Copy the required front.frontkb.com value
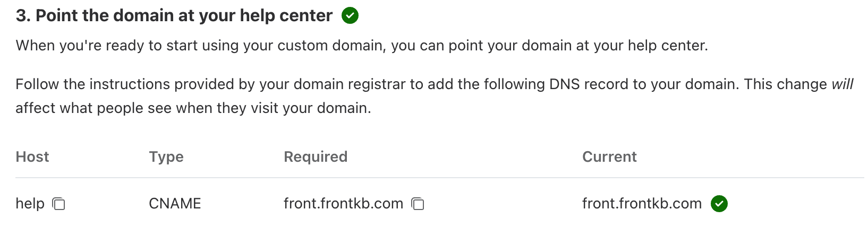868x227 pixels. coord(418,204)
